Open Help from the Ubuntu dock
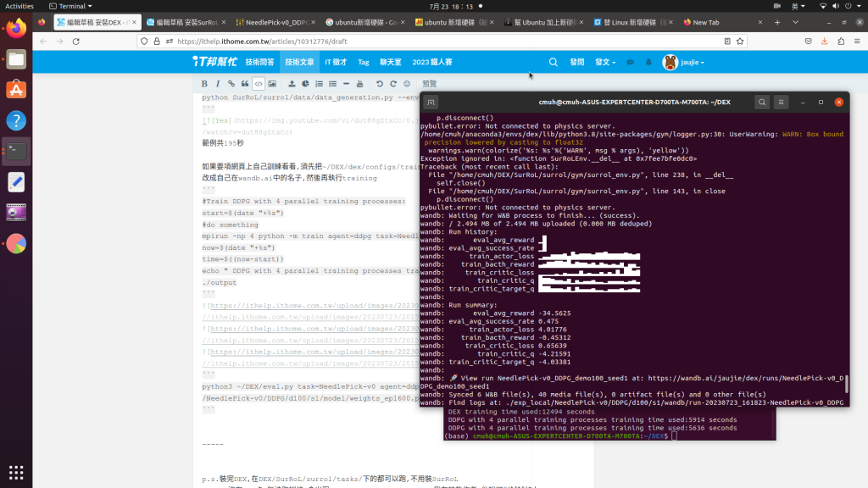Image resolution: width=868 pixels, height=488 pixels. tap(16, 120)
